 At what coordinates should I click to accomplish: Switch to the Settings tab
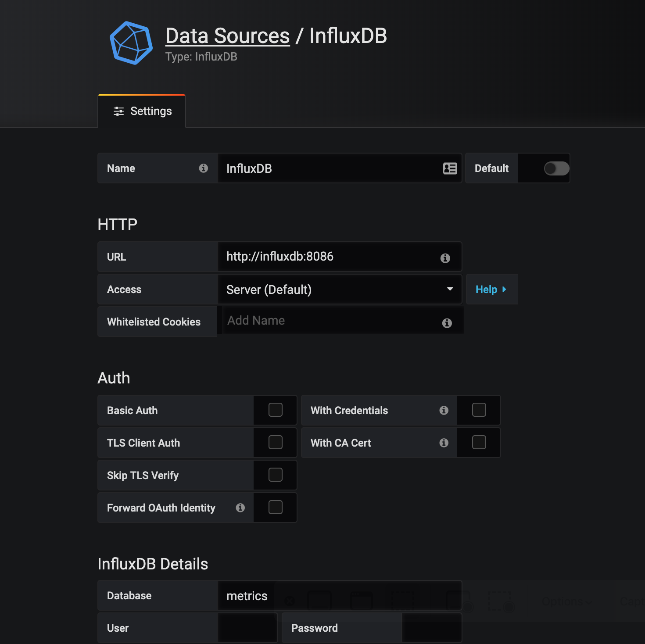[x=142, y=111]
